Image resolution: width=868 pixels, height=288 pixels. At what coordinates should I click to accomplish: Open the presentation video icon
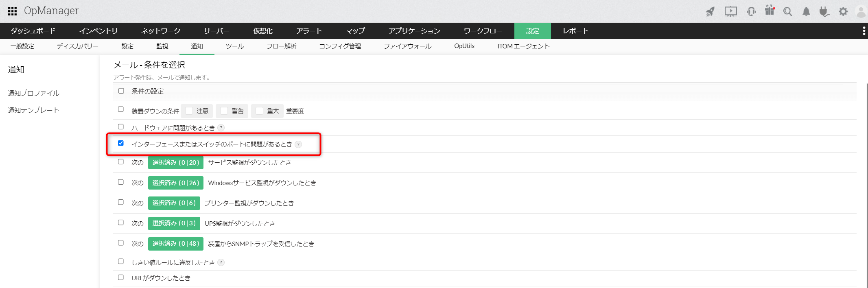point(730,11)
